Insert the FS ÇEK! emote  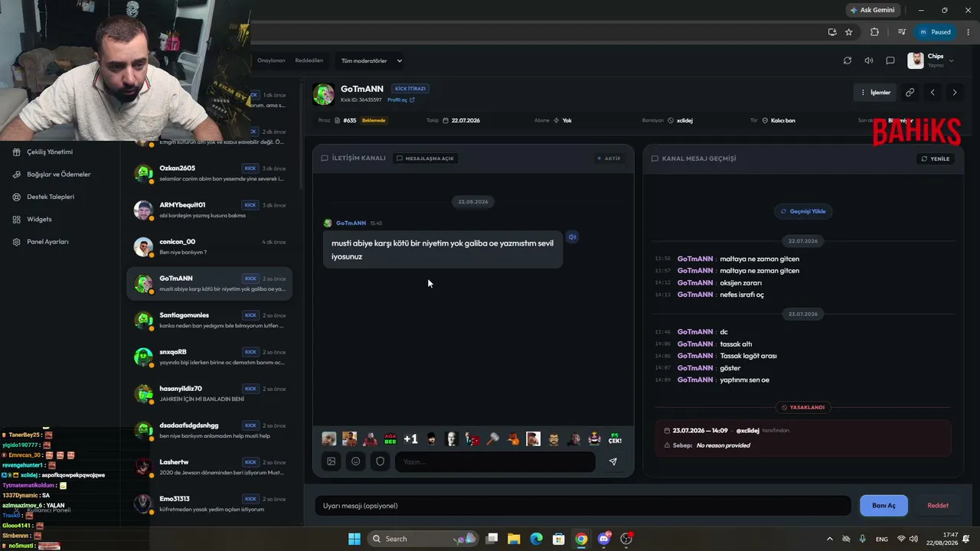615,439
